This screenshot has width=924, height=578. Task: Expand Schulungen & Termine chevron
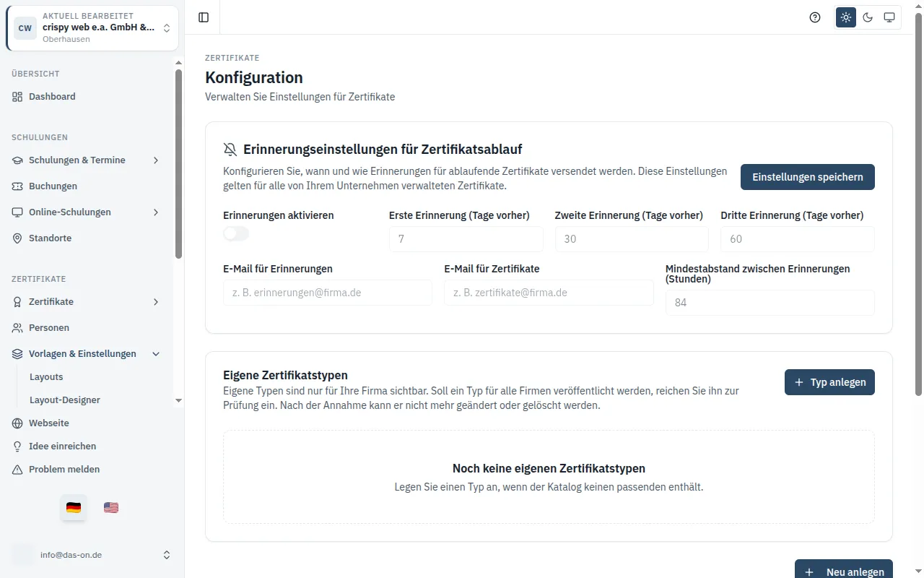tap(156, 160)
